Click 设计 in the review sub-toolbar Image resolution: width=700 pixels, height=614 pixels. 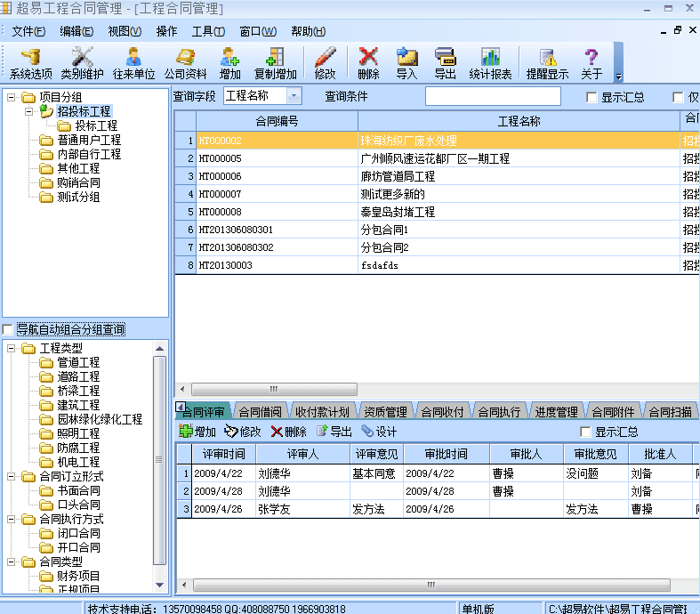click(x=379, y=432)
